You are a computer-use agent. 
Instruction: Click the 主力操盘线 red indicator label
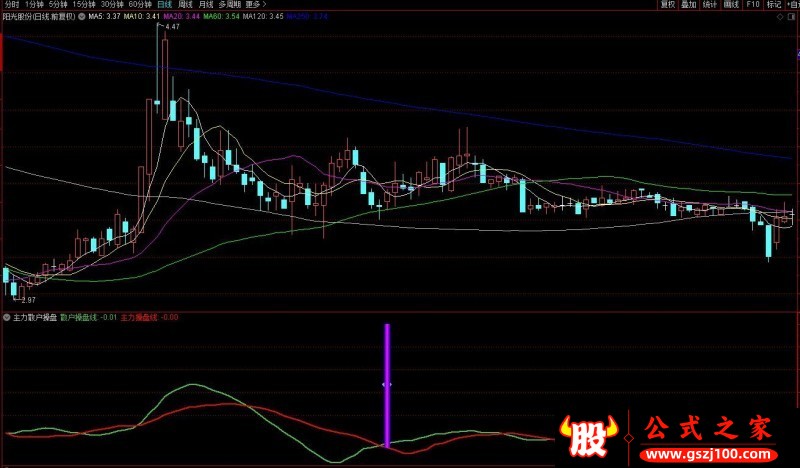[149, 317]
